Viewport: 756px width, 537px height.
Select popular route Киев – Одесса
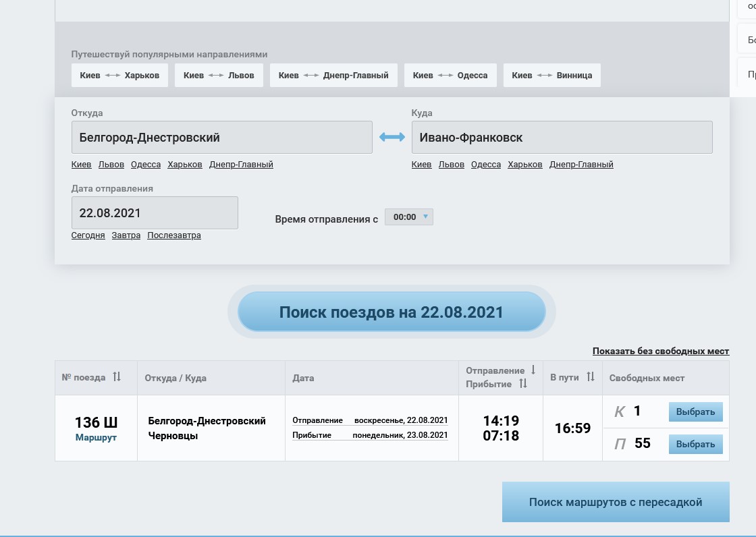tap(450, 76)
